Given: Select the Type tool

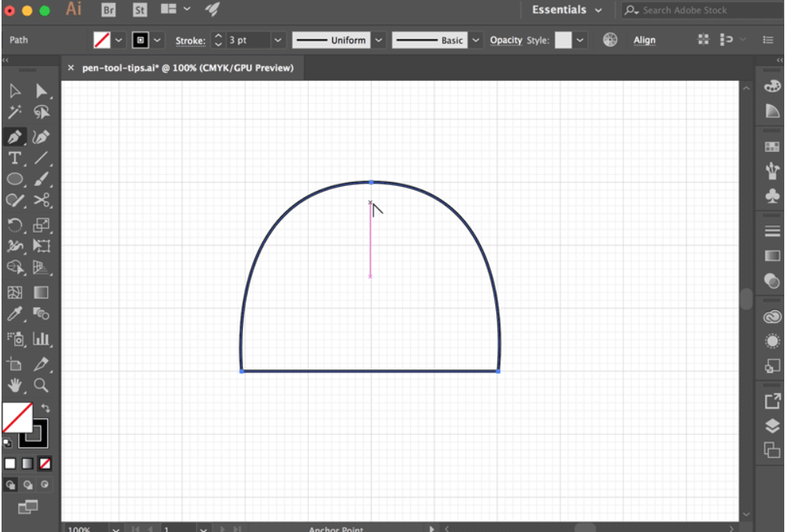Looking at the screenshot, I should pyautogui.click(x=14, y=159).
